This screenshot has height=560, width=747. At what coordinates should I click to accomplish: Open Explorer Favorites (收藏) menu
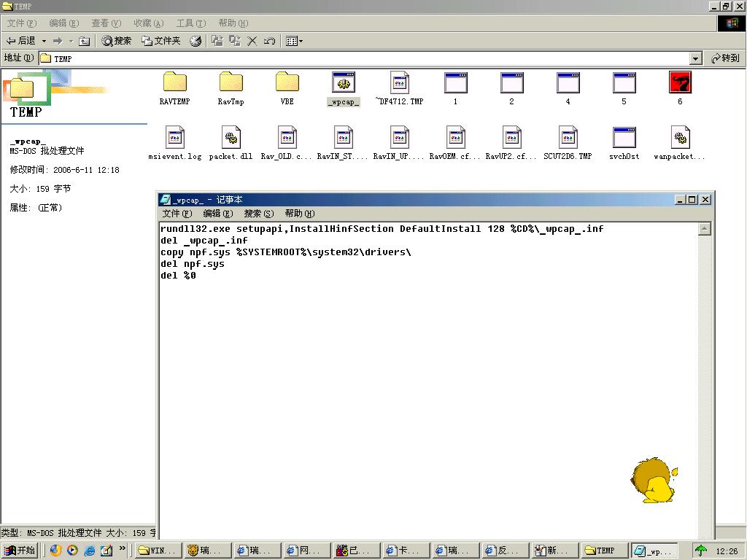tap(149, 23)
